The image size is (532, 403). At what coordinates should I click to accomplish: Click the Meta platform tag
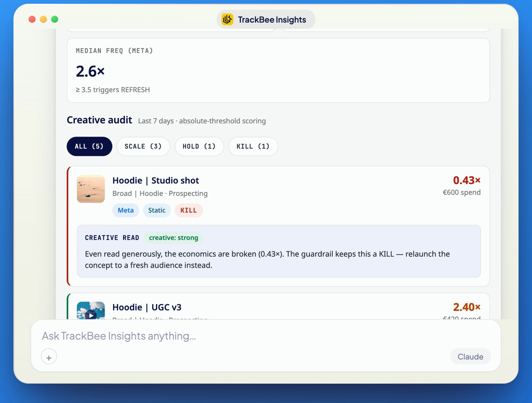click(126, 210)
